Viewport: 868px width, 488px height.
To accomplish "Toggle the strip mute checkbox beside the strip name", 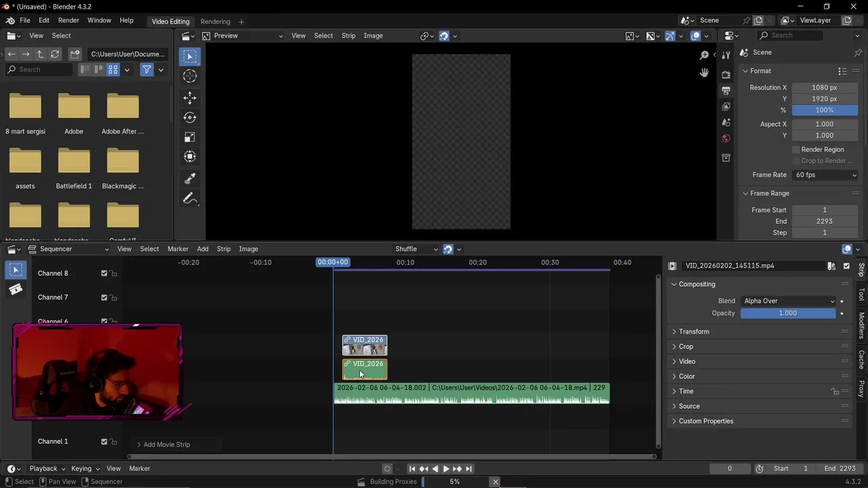I will tap(846, 266).
